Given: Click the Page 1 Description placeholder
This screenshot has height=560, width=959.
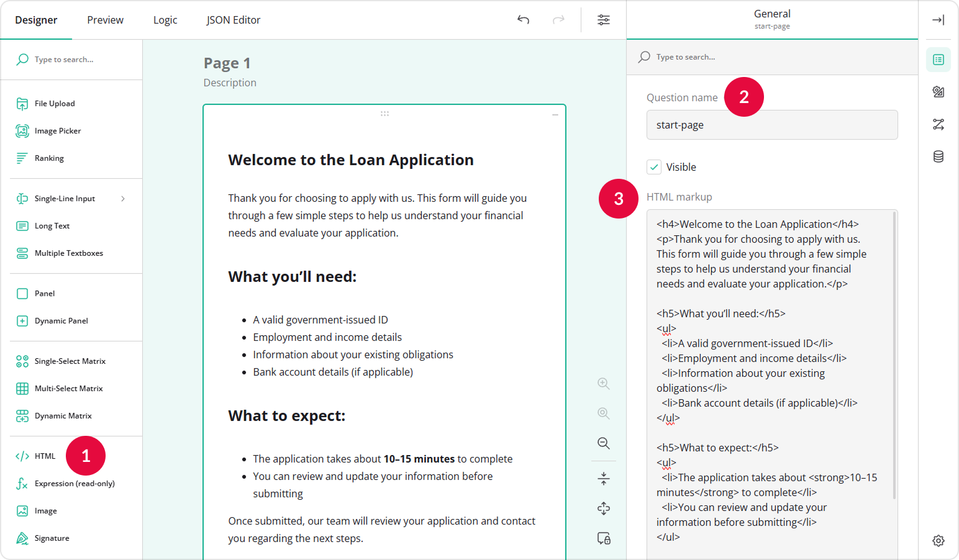Looking at the screenshot, I should tap(230, 82).
